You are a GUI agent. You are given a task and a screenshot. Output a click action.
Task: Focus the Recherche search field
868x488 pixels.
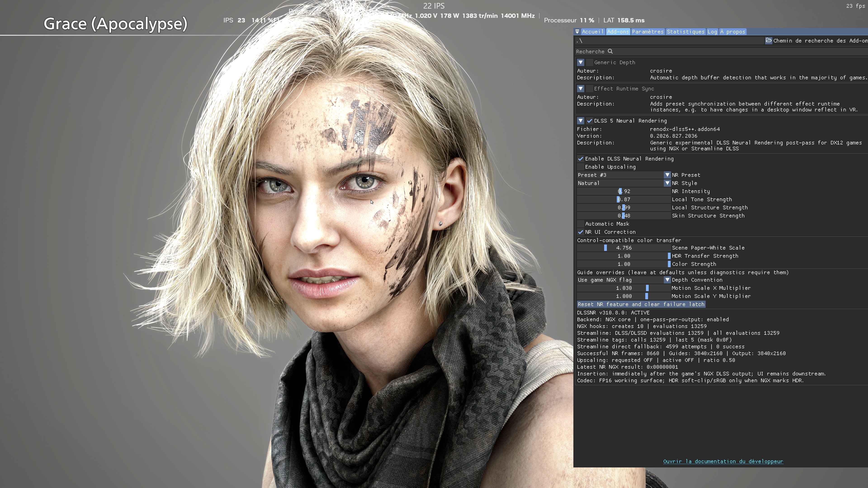click(721, 51)
